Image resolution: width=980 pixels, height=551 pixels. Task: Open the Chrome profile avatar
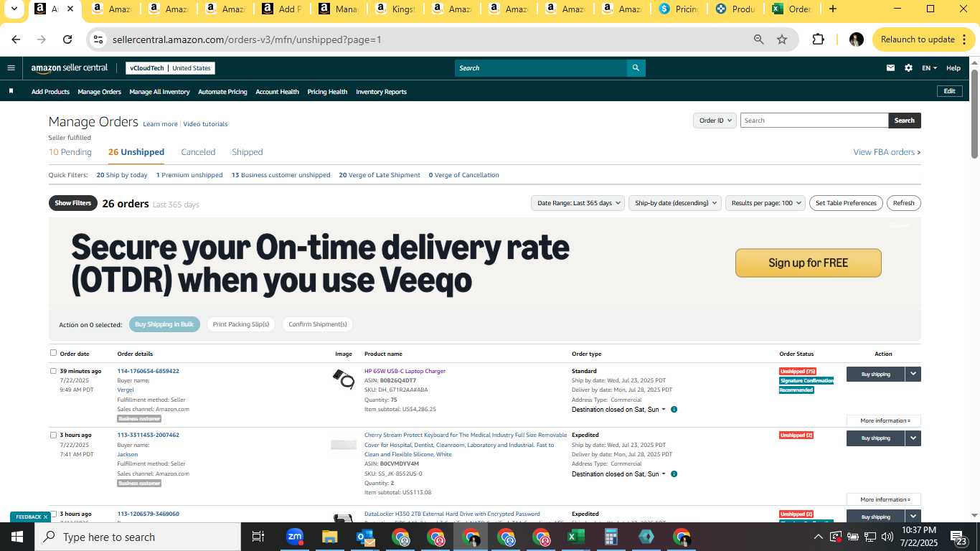tap(856, 39)
